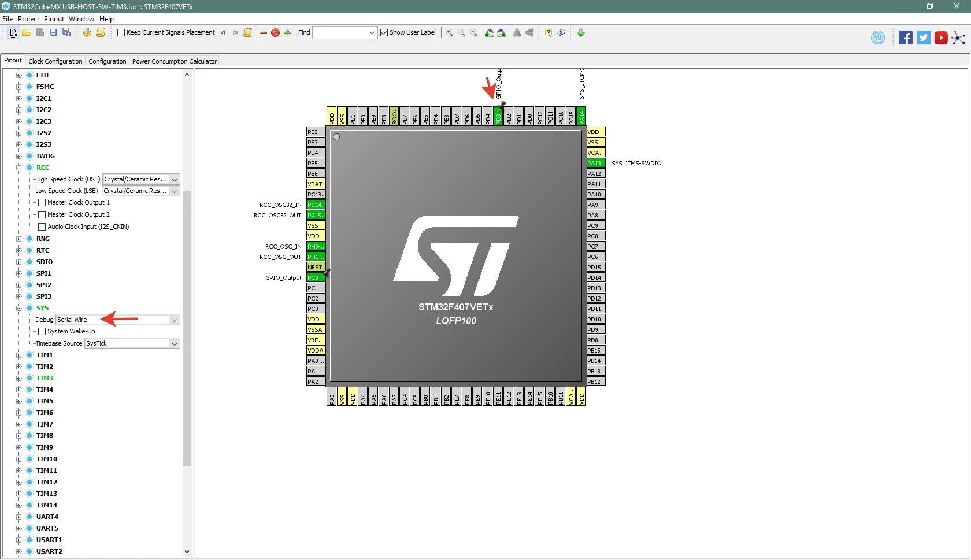The width and height of the screenshot is (971, 560).
Task: Click the red circle toolbar icon
Action: pos(276,33)
